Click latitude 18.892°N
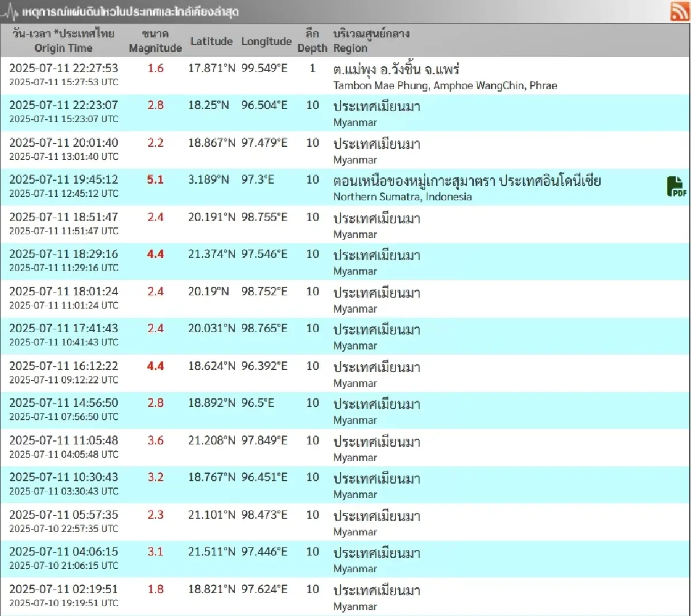The width and height of the screenshot is (691, 616). 211,402
